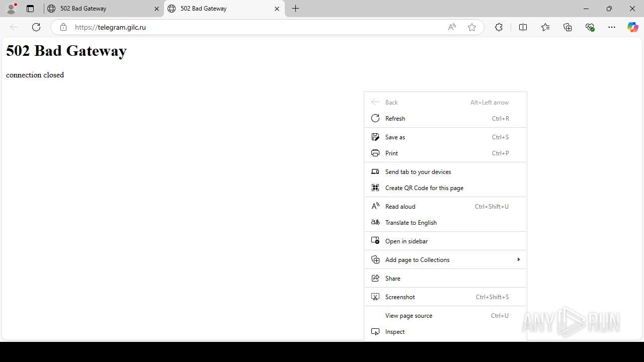Open the Copilot icon
This screenshot has height=362, width=644.
coord(632,27)
